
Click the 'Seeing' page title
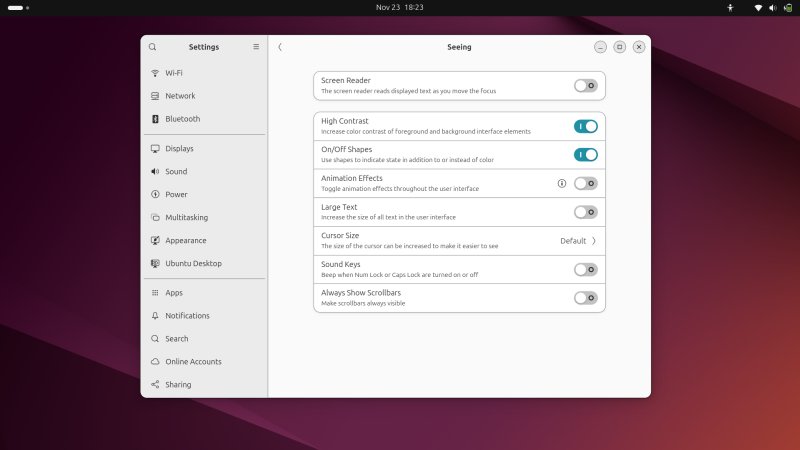(459, 47)
